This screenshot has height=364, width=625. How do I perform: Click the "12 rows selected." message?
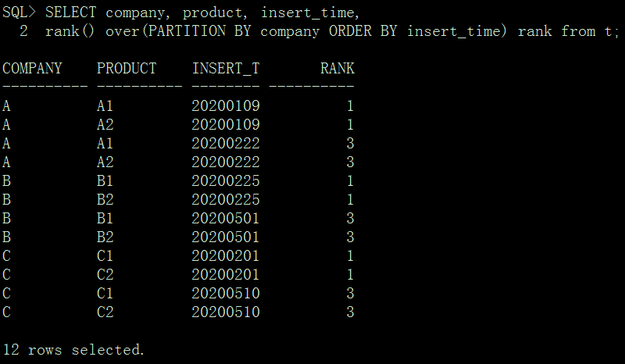74,350
